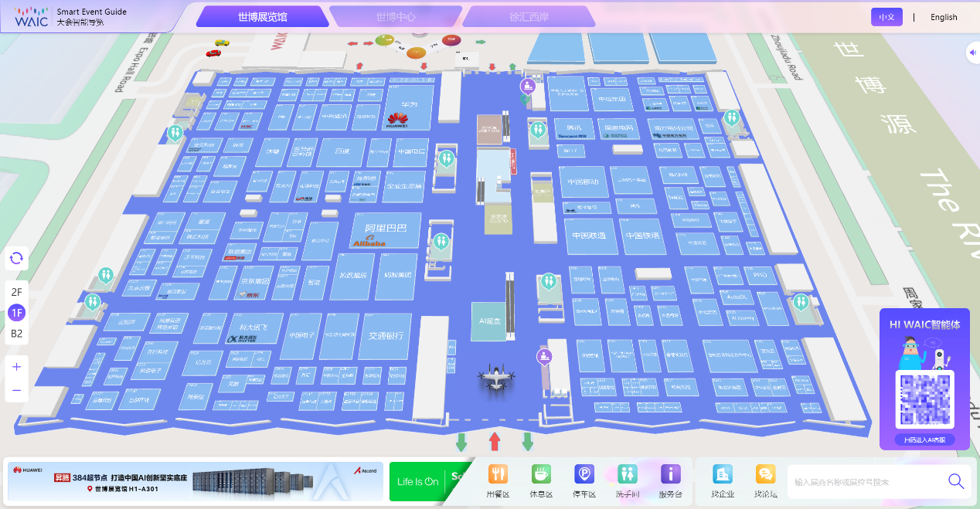
Task: Select the 科大讯飞 booth
Action: (254, 328)
